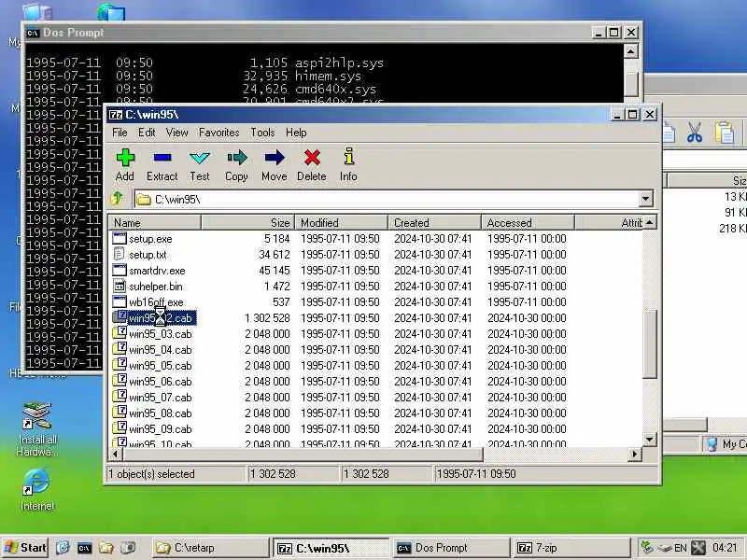Click the EN language indicator in tray
The image size is (747, 560).
click(681, 548)
